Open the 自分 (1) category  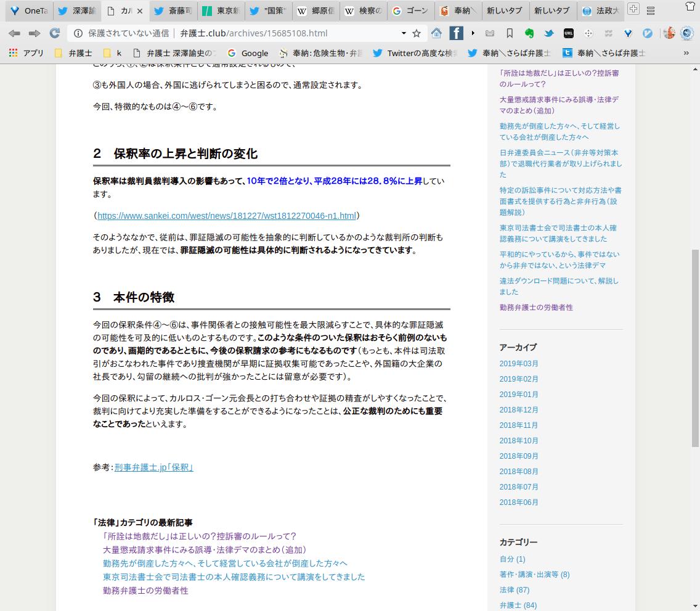(513, 559)
